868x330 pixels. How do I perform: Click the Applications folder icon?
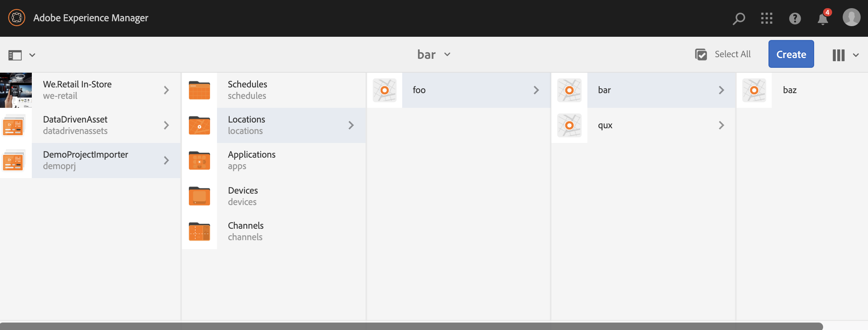pos(199,161)
